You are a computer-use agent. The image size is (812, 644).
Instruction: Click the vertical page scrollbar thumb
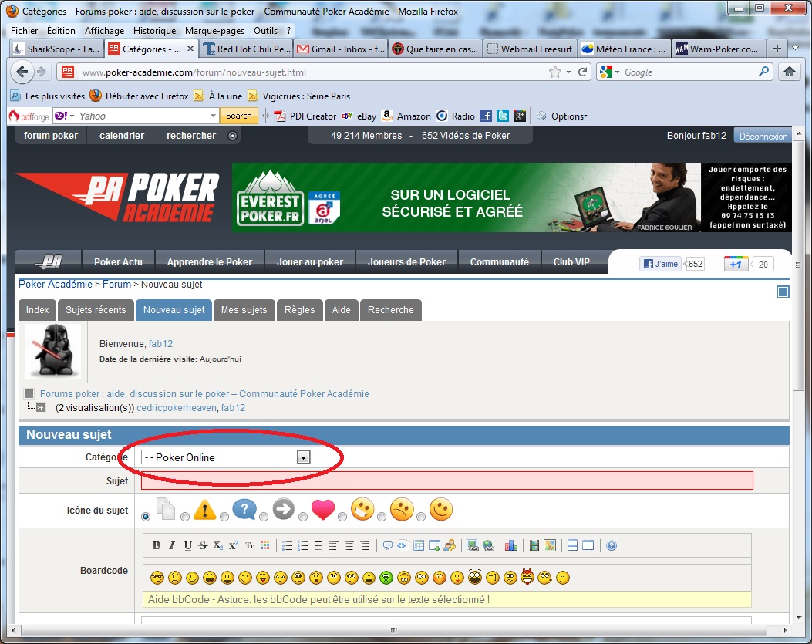(799, 265)
